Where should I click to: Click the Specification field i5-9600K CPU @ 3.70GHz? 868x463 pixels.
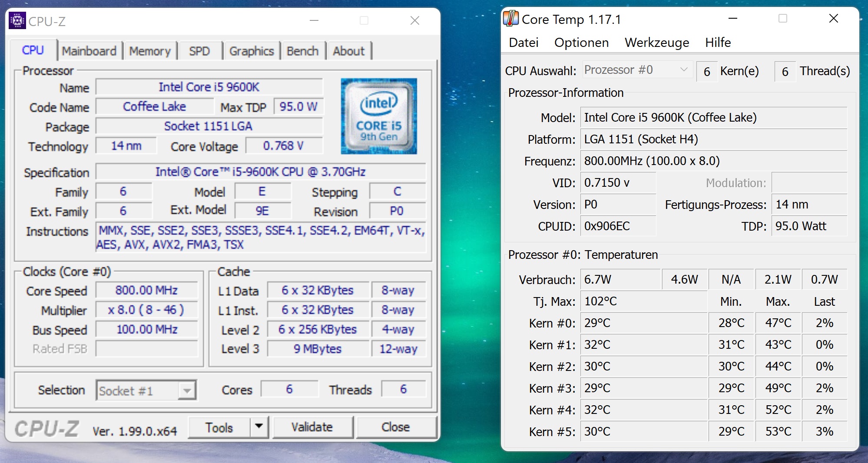click(x=261, y=172)
